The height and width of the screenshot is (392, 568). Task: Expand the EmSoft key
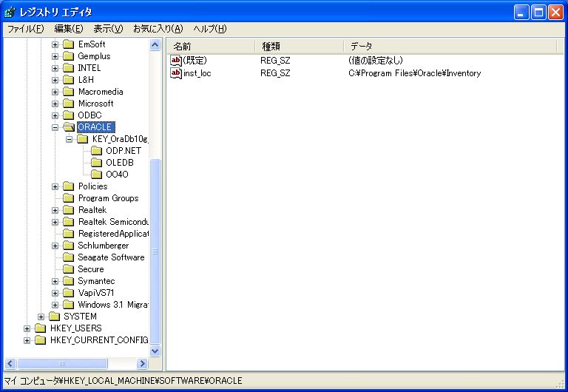coord(55,44)
